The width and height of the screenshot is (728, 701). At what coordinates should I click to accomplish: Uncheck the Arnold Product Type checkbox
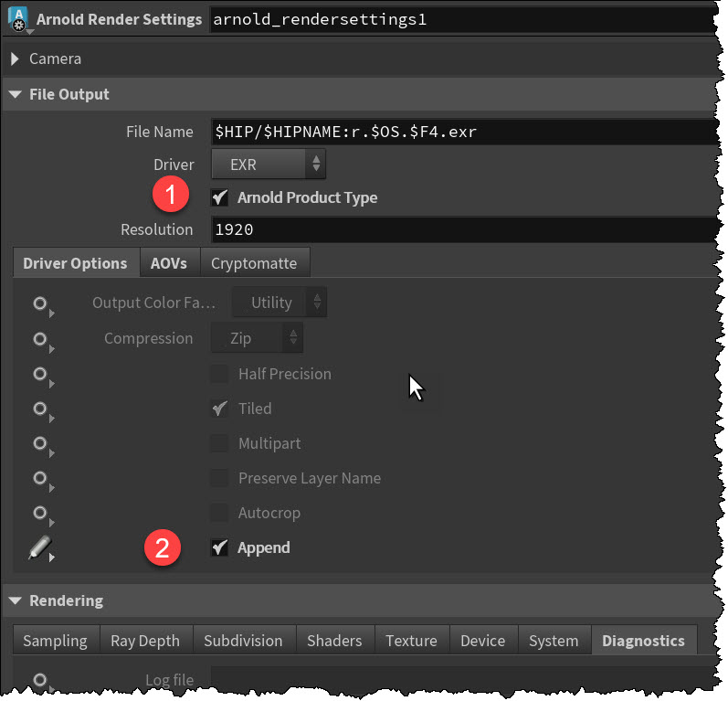tap(219, 197)
